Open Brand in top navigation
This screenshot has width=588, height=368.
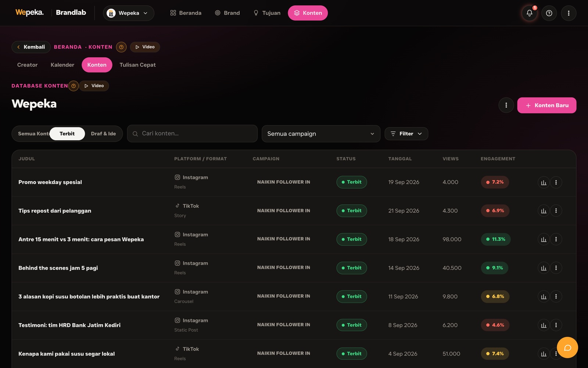227,13
